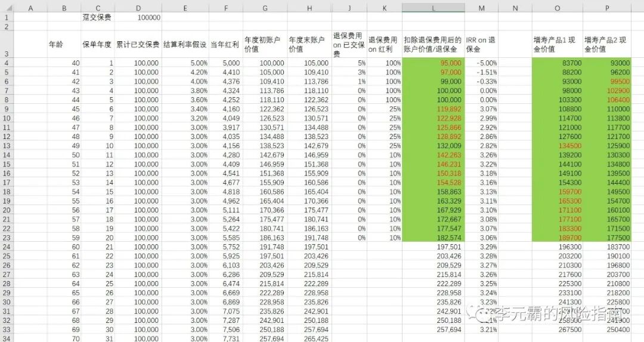Click the 265,425 year-end account value
Viewport: 644px width, 342px height.
click(x=309, y=338)
